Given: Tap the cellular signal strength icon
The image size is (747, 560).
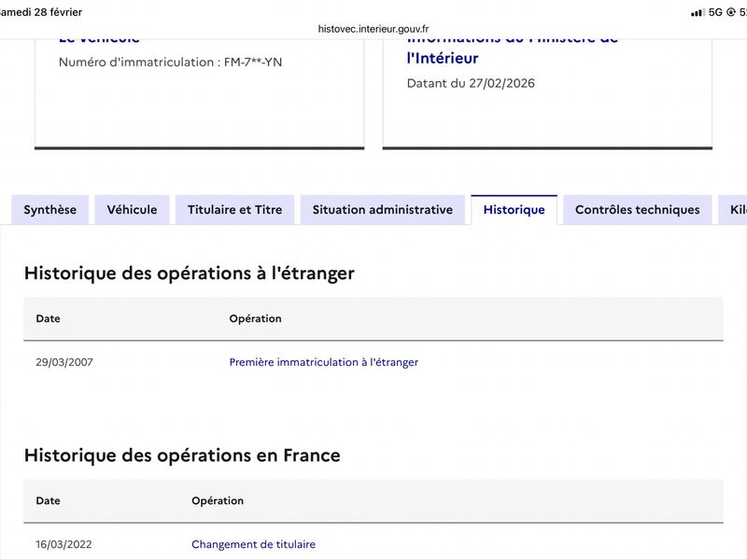Looking at the screenshot, I should [698, 12].
